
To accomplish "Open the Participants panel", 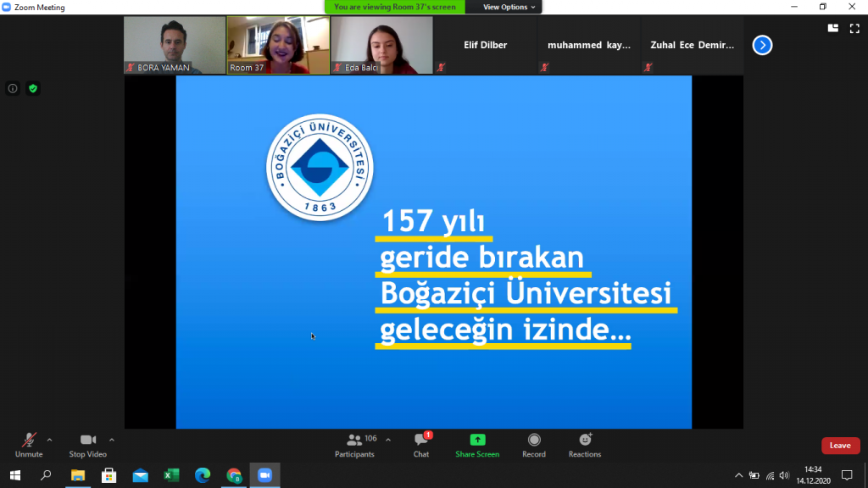I will [354, 445].
